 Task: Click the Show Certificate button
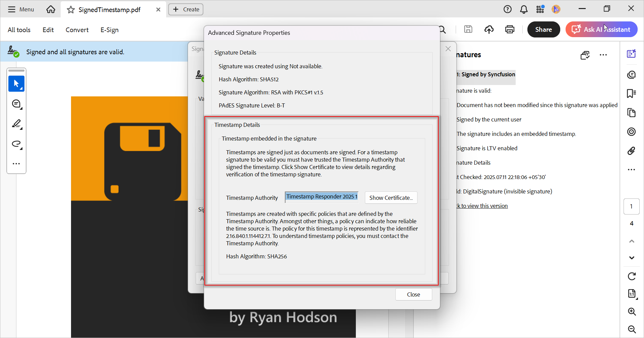tap(391, 198)
